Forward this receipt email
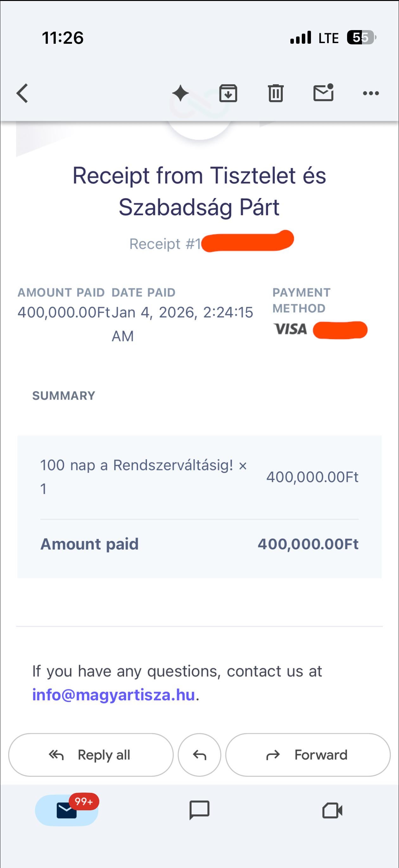The width and height of the screenshot is (399, 868). pos(308,755)
